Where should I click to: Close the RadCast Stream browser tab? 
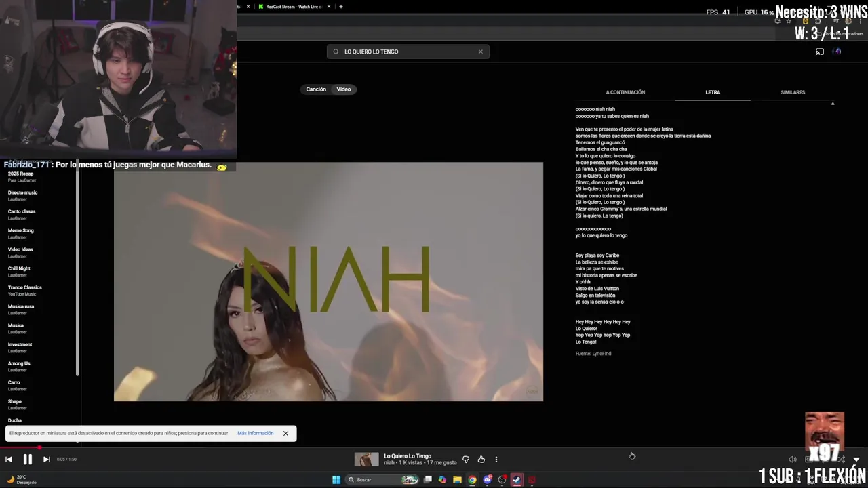tap(329, 7)
